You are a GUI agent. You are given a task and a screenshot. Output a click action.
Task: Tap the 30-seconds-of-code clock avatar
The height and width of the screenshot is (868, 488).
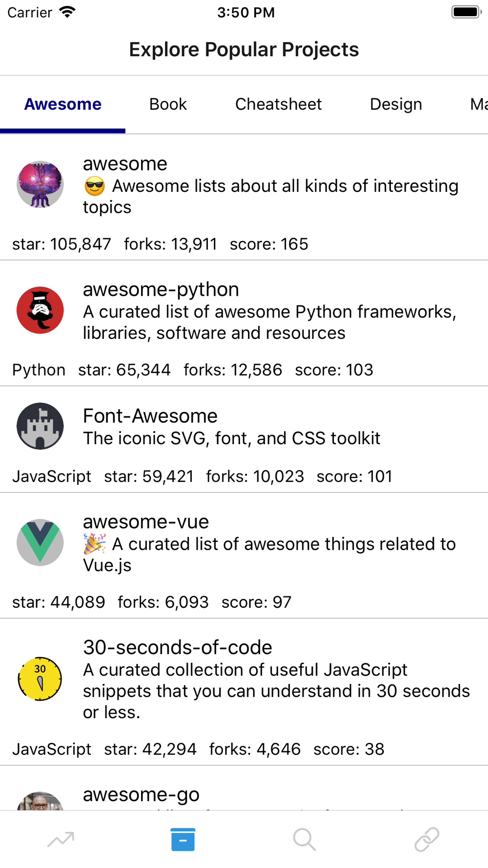(40, 679)
